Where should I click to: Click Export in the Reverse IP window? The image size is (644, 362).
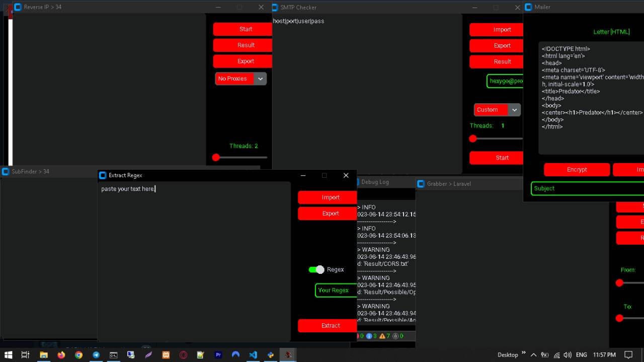[243, 61]
